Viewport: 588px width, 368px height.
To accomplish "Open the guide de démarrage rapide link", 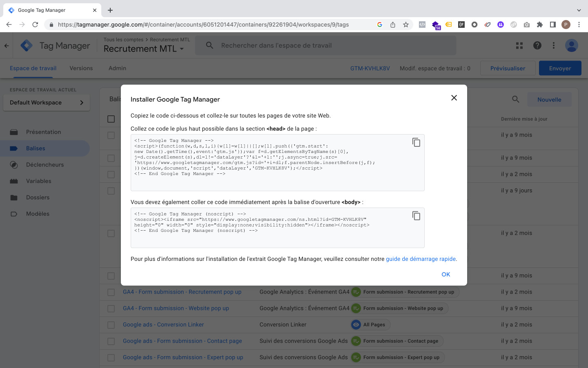I will click(x=421, y=259).
